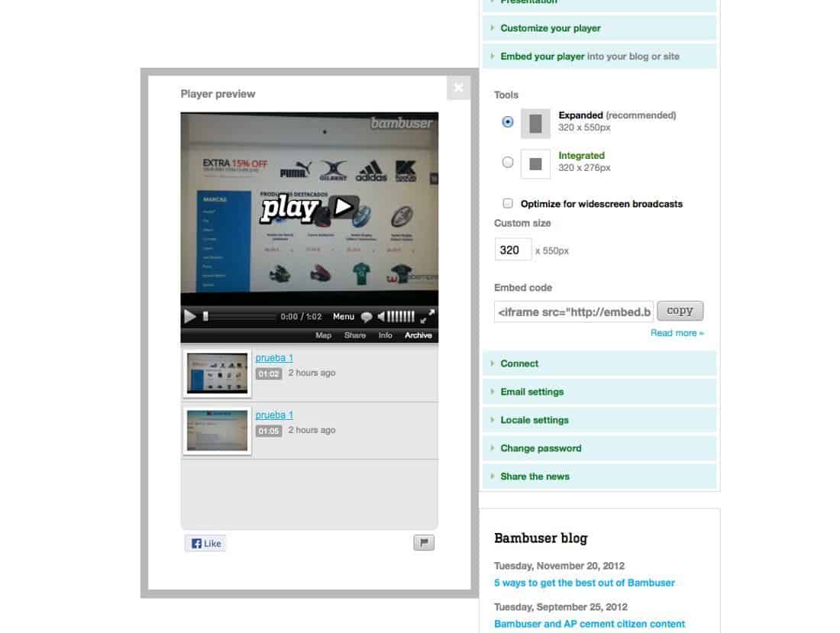The image size is (840, 633).
Task: Expand the Change password section
Action: [x=599, y=448]
